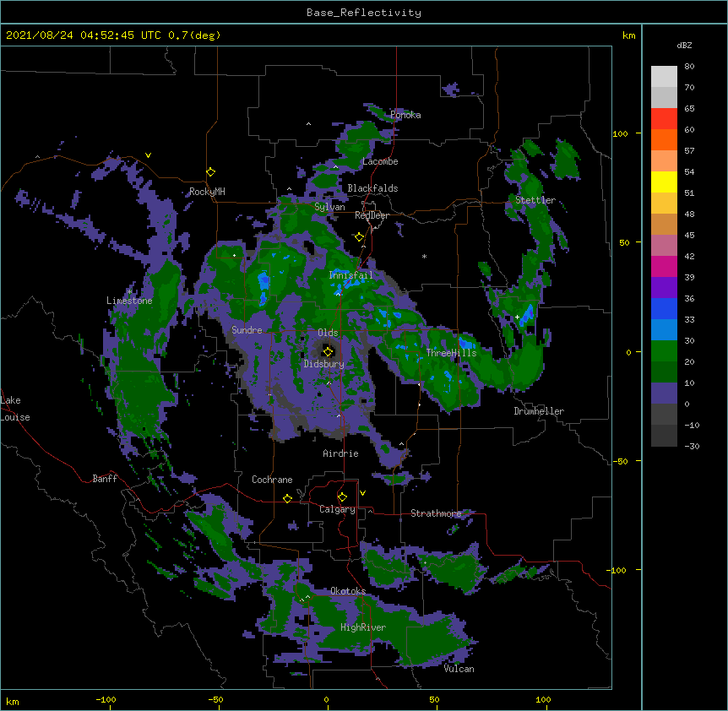Click the Innisfail city label
Image resolution: width=728 pixels, height=711 pixels.
click(x=350, y=275)
